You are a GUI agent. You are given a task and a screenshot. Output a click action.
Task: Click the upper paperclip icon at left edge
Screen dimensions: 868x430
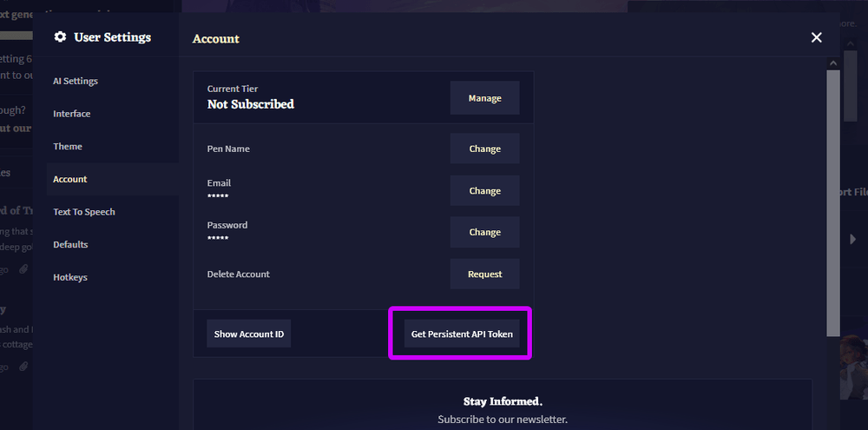[24, 270]
